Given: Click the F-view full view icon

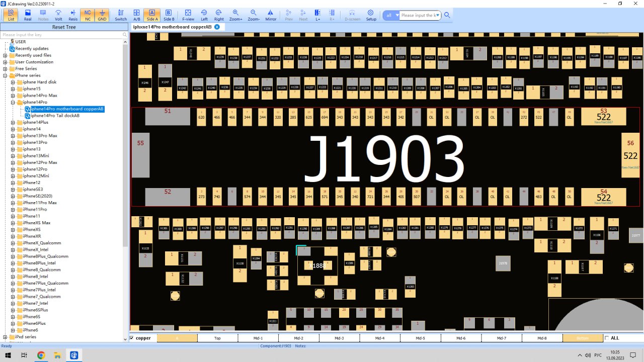Looking at the screenshot, I should [x=188, y=15].
